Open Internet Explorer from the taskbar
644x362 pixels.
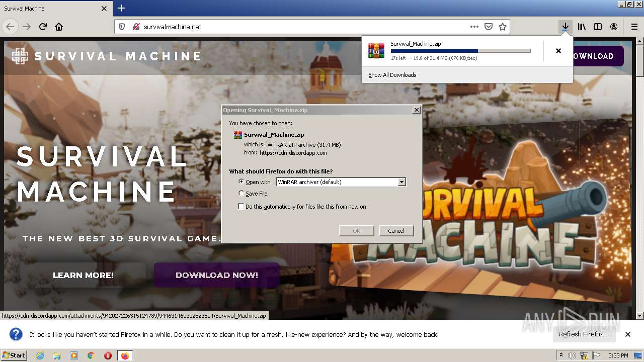point(40,355)
